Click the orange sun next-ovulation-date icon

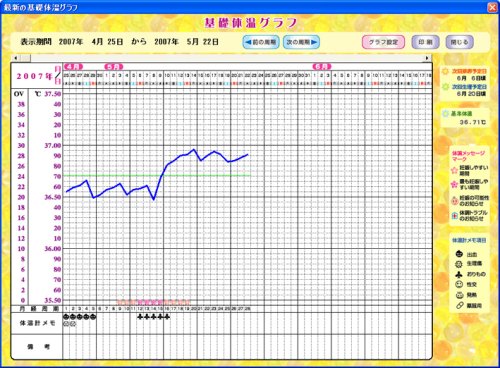(445, 71)
